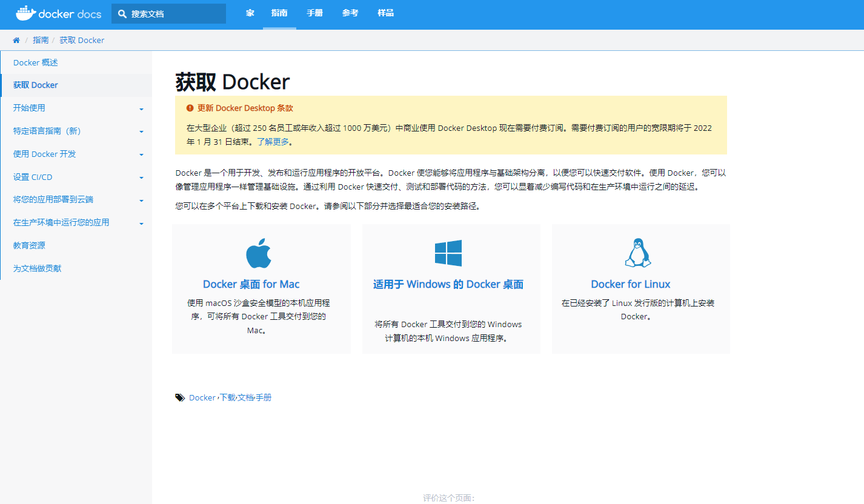Viewport: 864px width, 504px height.
Task: Open 使用 Docker 开发 sidebar section
Action: (45, 154)
